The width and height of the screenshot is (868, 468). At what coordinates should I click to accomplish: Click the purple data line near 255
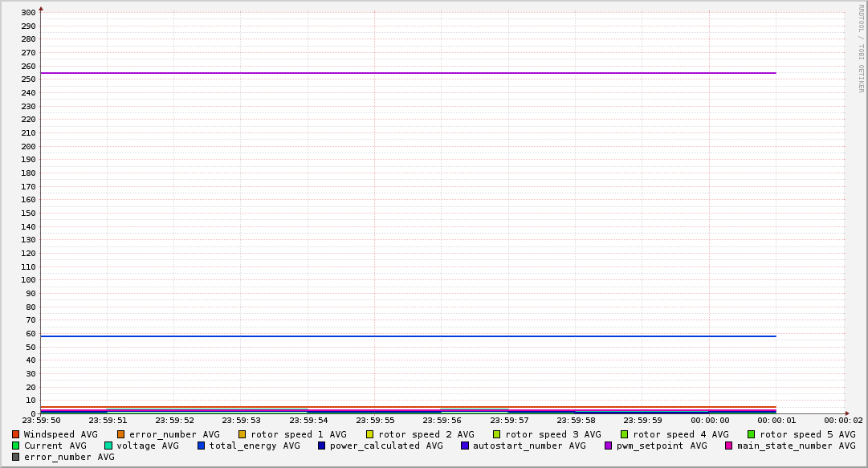(x=401, y=73)
